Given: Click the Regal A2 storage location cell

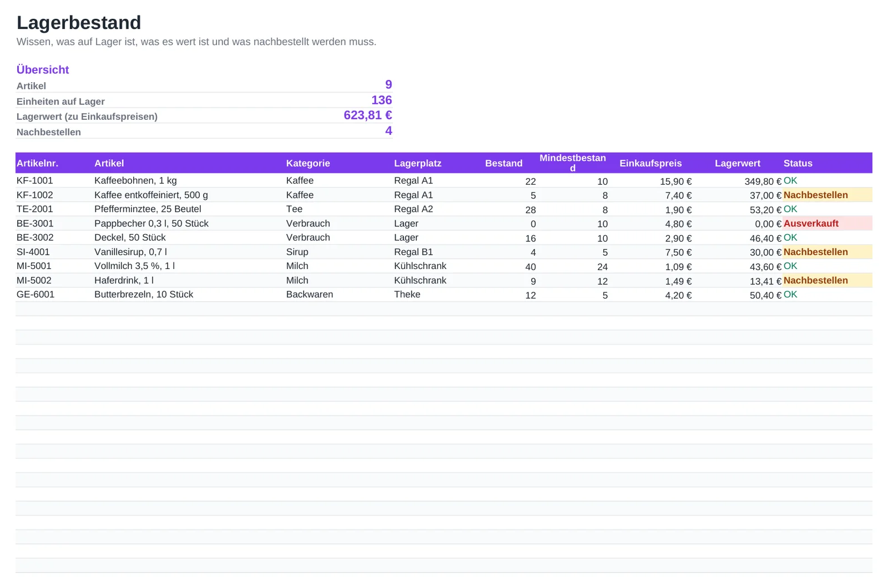Looking at the screenshot, I should tap(413, 209).
